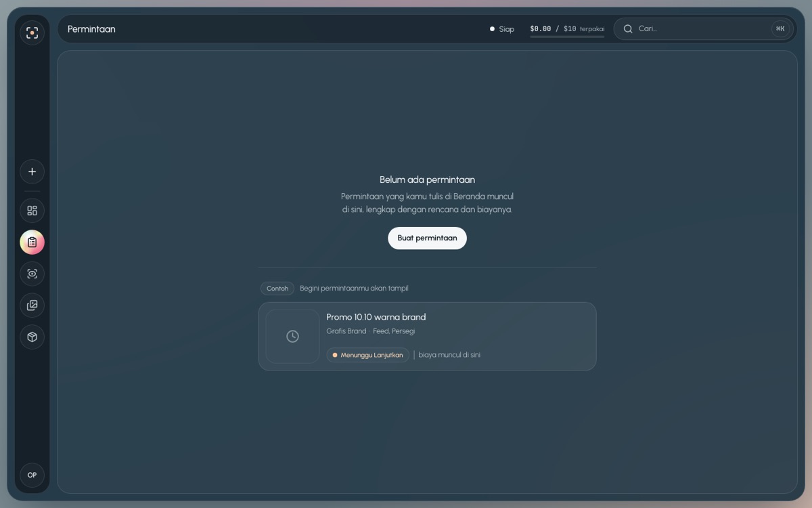
Task: Click the Belum ada permintaan heading
Action: (x=427, y=179)
